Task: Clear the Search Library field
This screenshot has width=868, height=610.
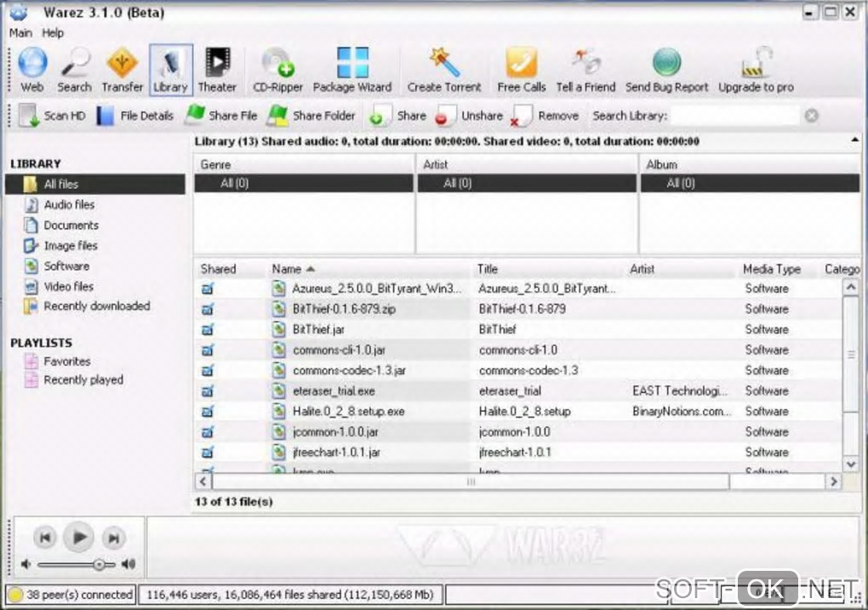Action: coord(812,116)
